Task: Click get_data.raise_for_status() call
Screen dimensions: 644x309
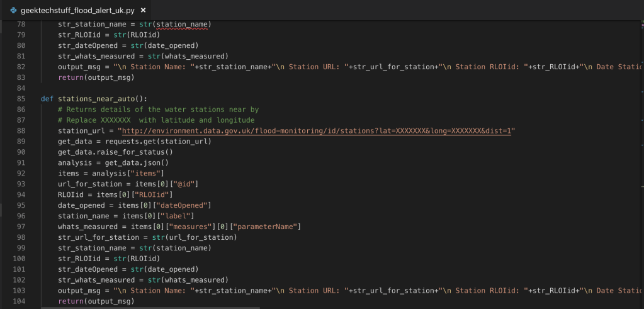Action: [x=115, y=152]
